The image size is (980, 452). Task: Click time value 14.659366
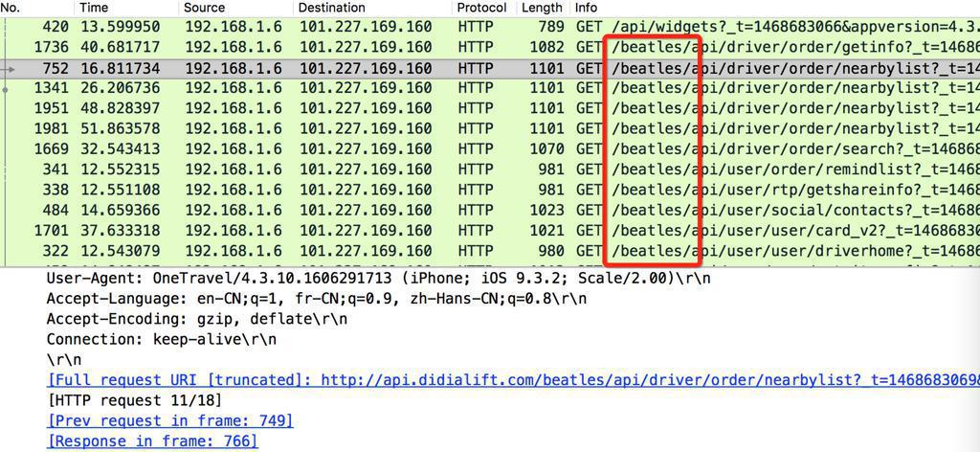[120, 210]
